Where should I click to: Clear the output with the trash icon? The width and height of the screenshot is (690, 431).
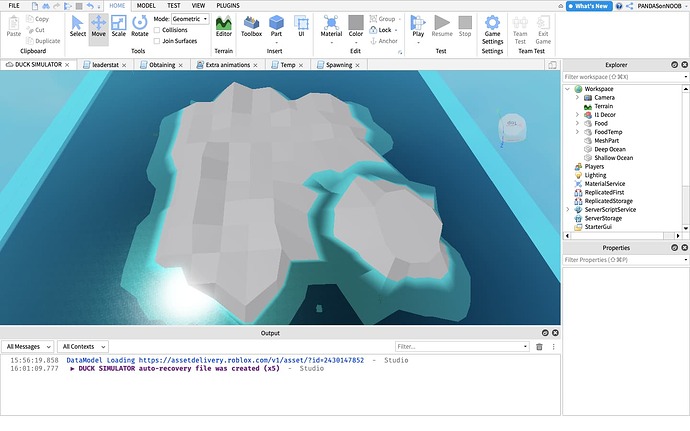pyautogui.click(x=539, y=347)
